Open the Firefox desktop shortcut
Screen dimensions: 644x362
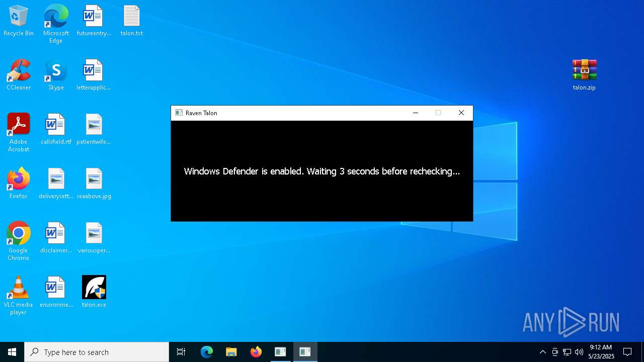[19, 184]
